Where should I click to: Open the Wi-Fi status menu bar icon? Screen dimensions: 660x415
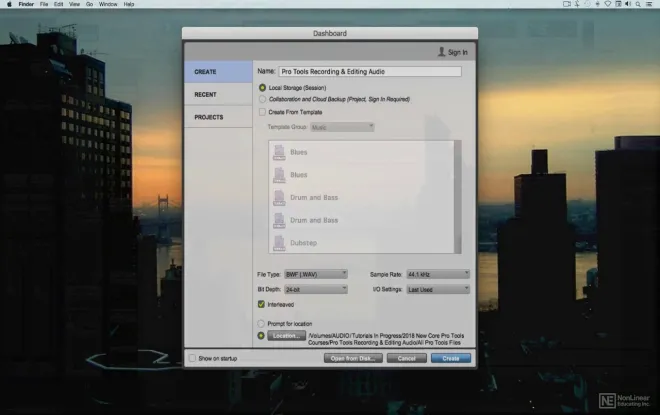(608, 4)
